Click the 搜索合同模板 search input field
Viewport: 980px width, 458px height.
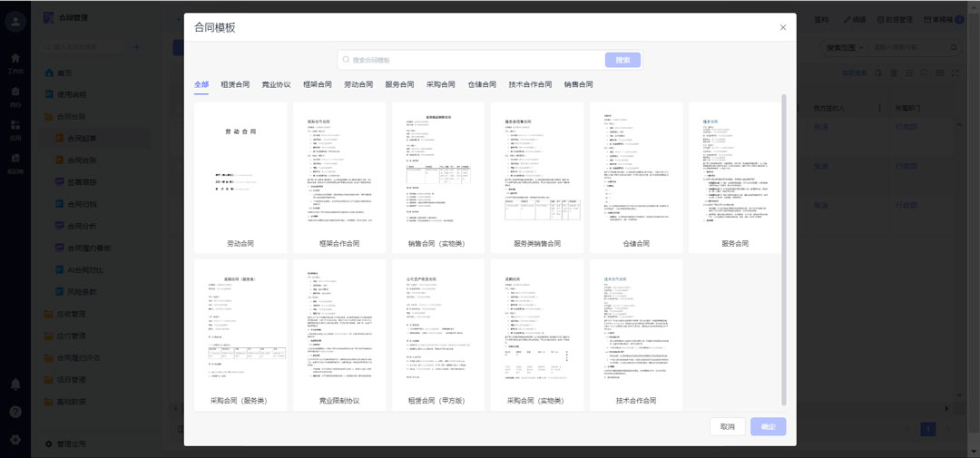pos(472,60)
